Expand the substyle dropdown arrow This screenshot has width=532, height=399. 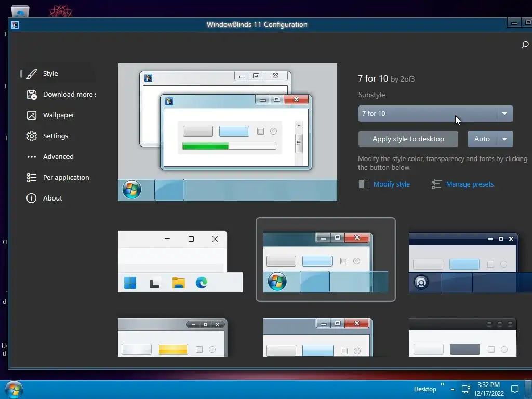click(504, 114)
